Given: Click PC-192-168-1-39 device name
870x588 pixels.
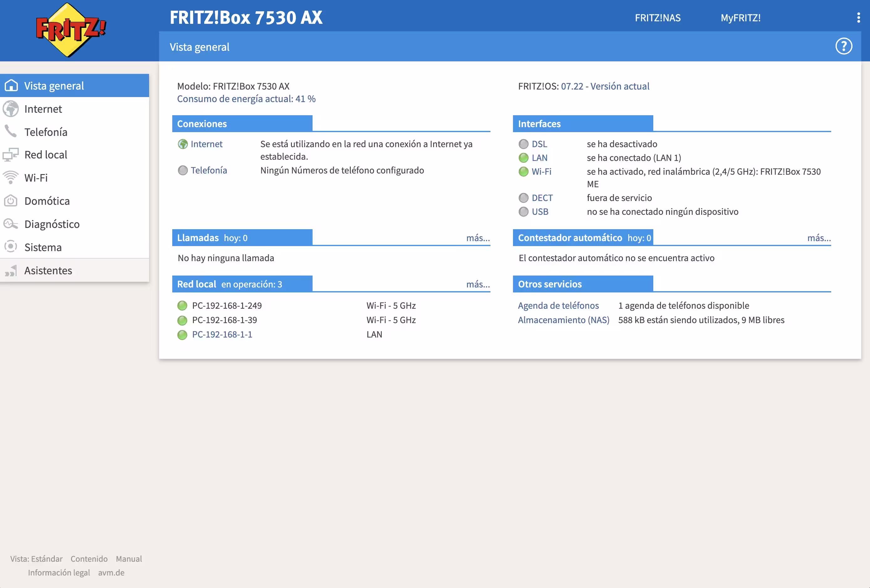Looking at the screenshot, I should 224,320.
